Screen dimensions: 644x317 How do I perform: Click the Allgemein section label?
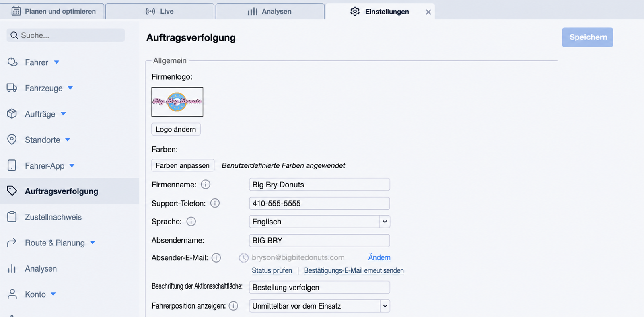click(x=170, y=61)
